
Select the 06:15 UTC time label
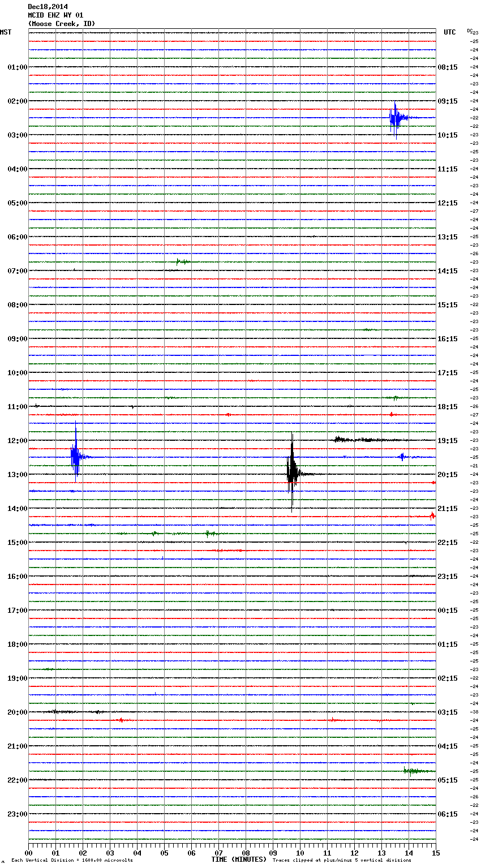click(x=448, y=814)
